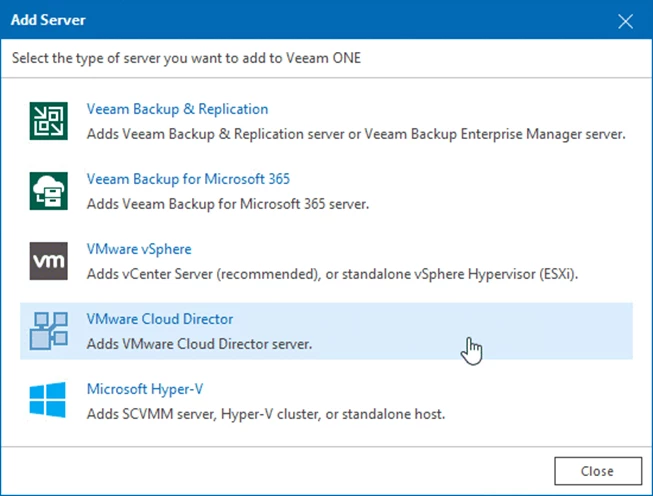Click the Veeam Backup & Replication icon
This screenshot has width=653, height=496.
[48, 120]
